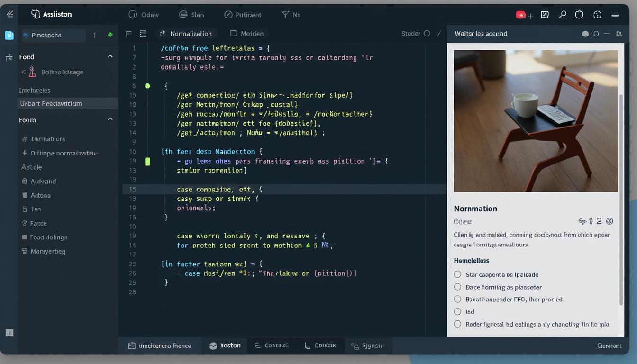
Task: Select the 'led' radio option
Action: 457,312
